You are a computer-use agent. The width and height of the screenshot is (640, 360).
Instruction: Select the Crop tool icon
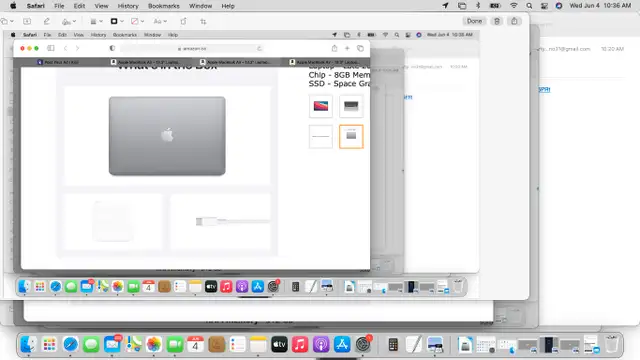(x=203, y=21)
